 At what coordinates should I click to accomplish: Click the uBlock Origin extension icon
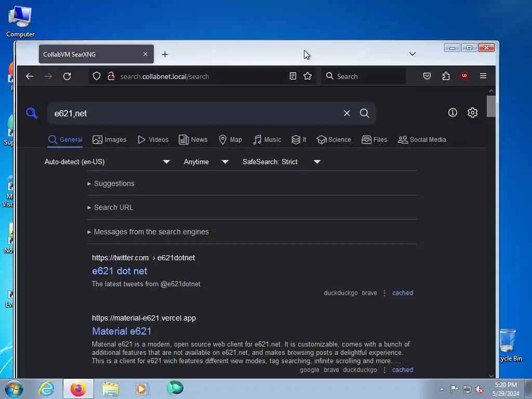pyautogui.click(x=464, y=76)
